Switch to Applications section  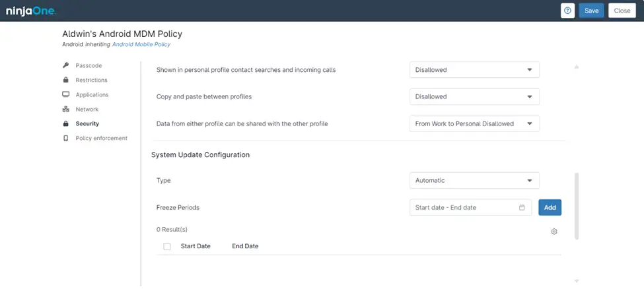tap(92, 94)
